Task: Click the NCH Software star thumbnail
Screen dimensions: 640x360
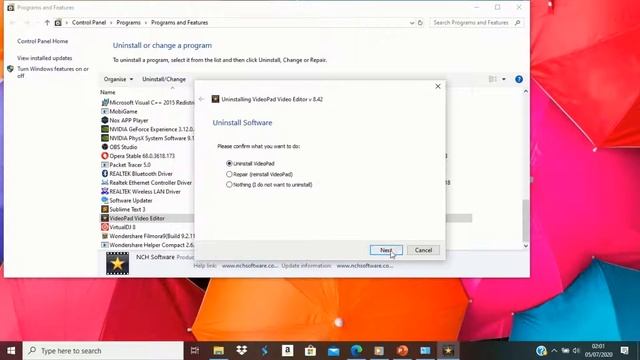Action: 118,263
